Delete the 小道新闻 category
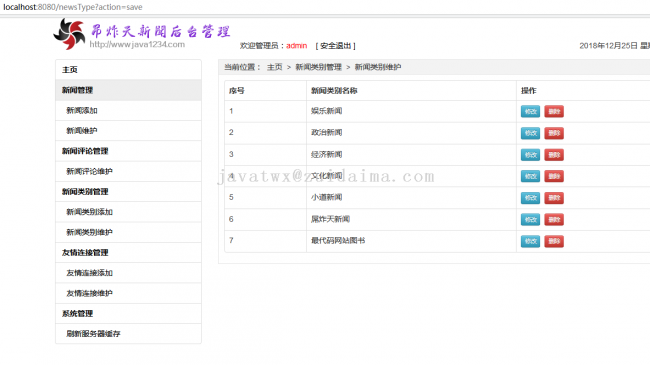Image resolution: width=650 pixels, height=365 pixels. 554,198
